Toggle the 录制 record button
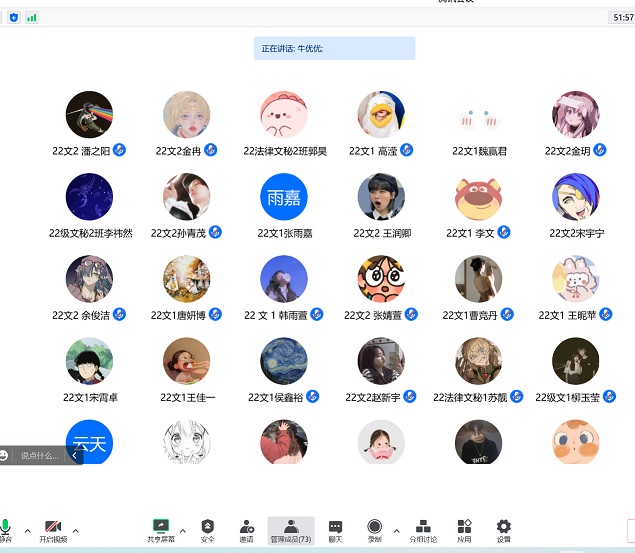The height and width of the screenshot is (553, 635). pos(374,529)
